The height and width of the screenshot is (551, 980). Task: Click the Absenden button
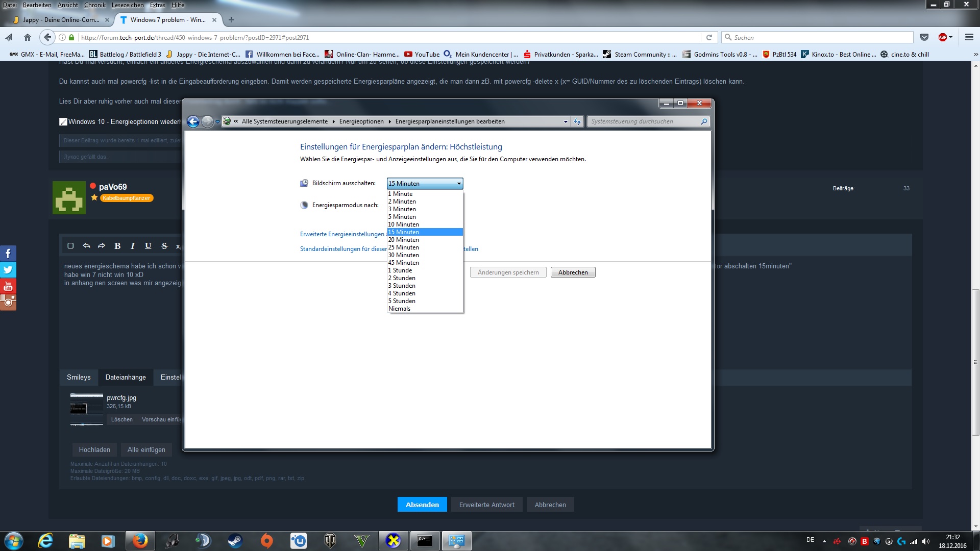(422, 505)
